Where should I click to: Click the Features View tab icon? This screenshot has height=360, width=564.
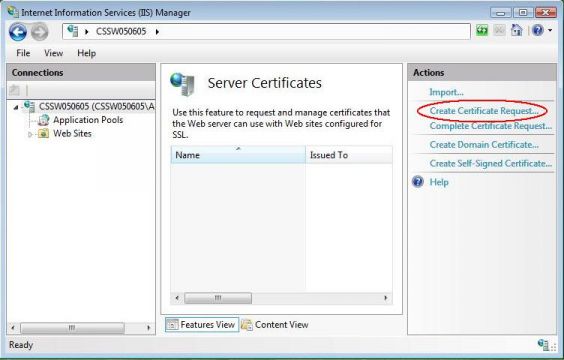172,325
